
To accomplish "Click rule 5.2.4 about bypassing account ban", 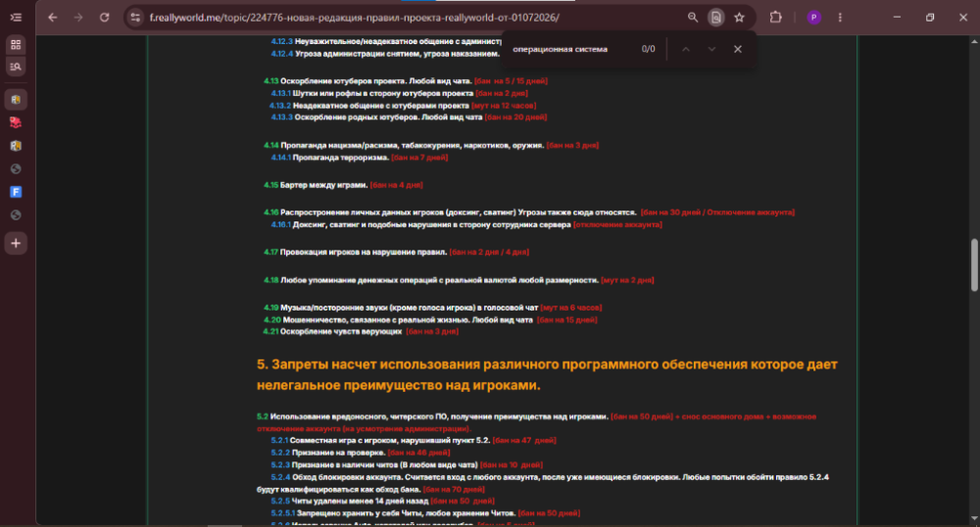I will pyautogui.click(x=543, y=483).
